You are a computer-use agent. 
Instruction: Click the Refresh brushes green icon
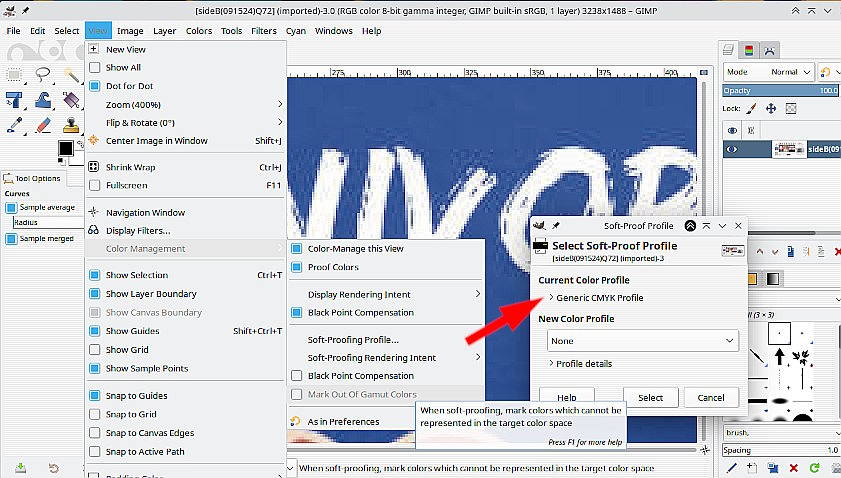[814, 468]
